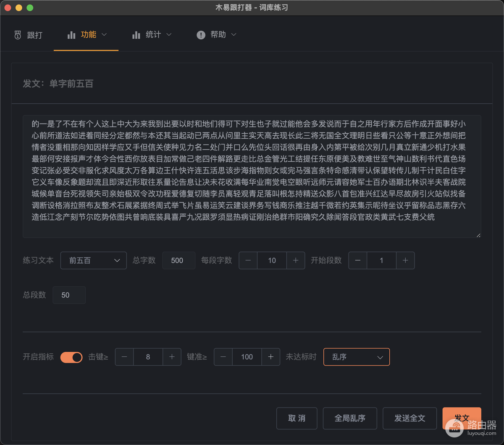The height and width of the screenshot is (445, 504).
Task: Click the 总段数 field showing 50
Action: 69,295
